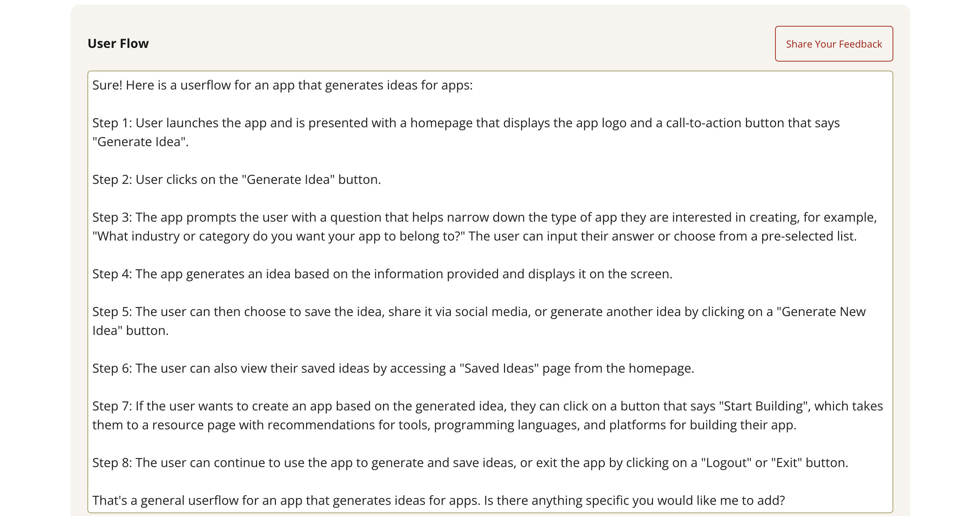Click the Step 2 line of text
The width and height of the screenshot is (980, 516).
[x=236, y=179]
